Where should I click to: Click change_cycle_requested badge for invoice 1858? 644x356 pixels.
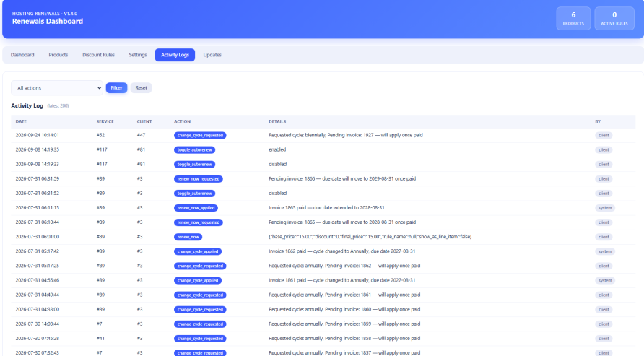[x=200, y=339]
